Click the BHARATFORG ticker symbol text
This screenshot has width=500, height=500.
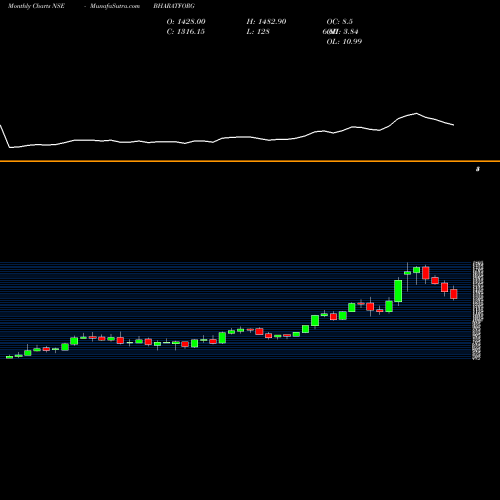174,6
